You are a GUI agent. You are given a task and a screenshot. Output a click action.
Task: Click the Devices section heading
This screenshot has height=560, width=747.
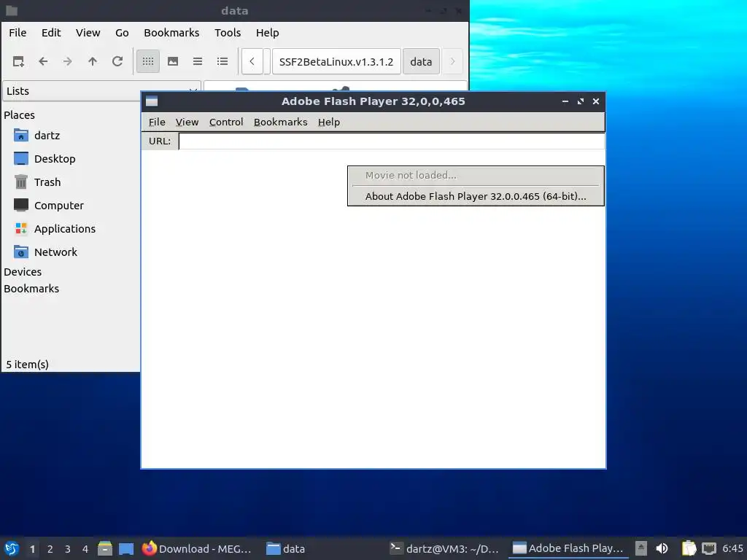(x=23, y=272)
